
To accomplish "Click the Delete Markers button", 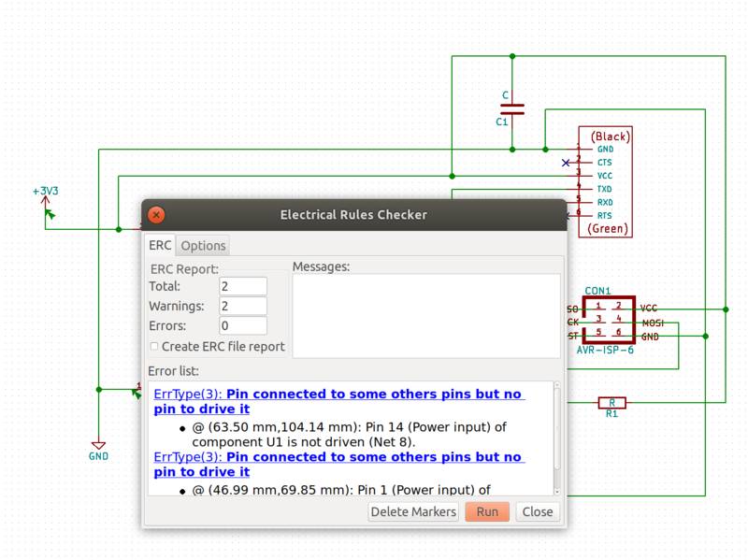I will click(413, 511).
